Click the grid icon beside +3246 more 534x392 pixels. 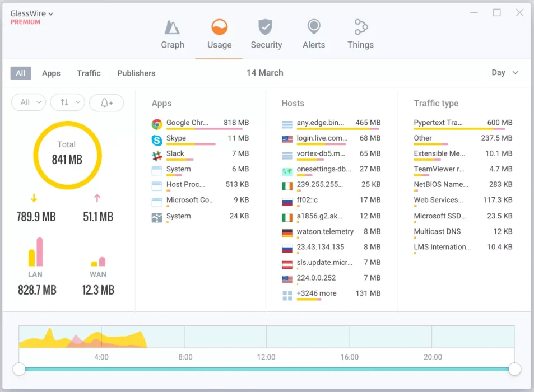point(287,296)
